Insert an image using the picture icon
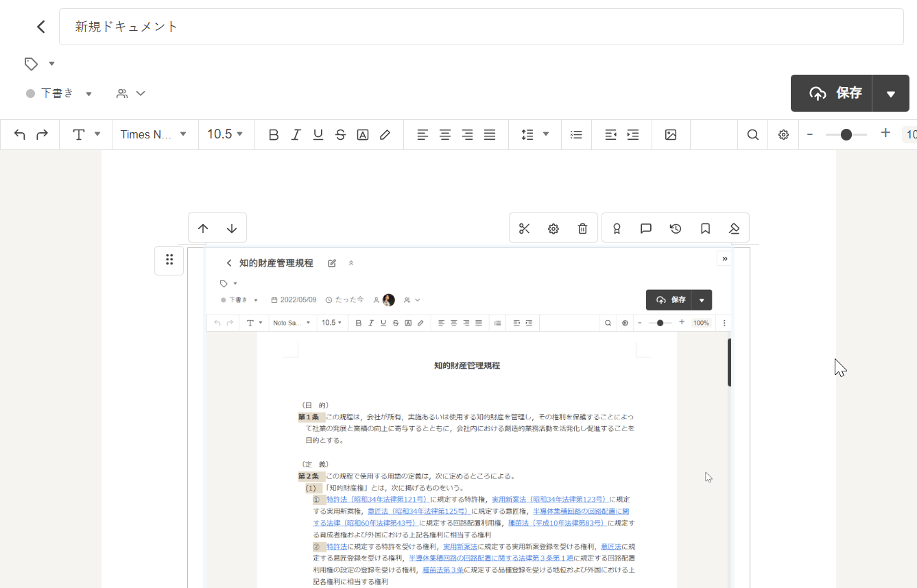Viewport: 917px width, 588px height. pyautogui.click(x=671, y=135)
